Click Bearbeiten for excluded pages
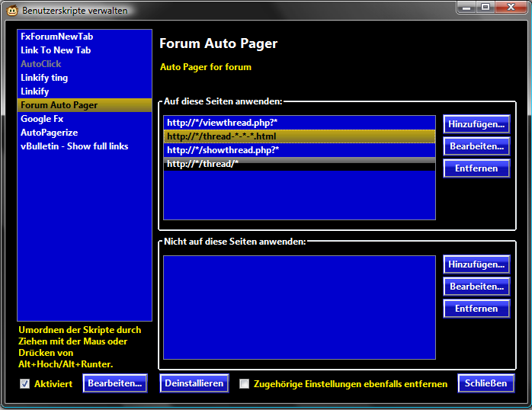 coord(476,287)
